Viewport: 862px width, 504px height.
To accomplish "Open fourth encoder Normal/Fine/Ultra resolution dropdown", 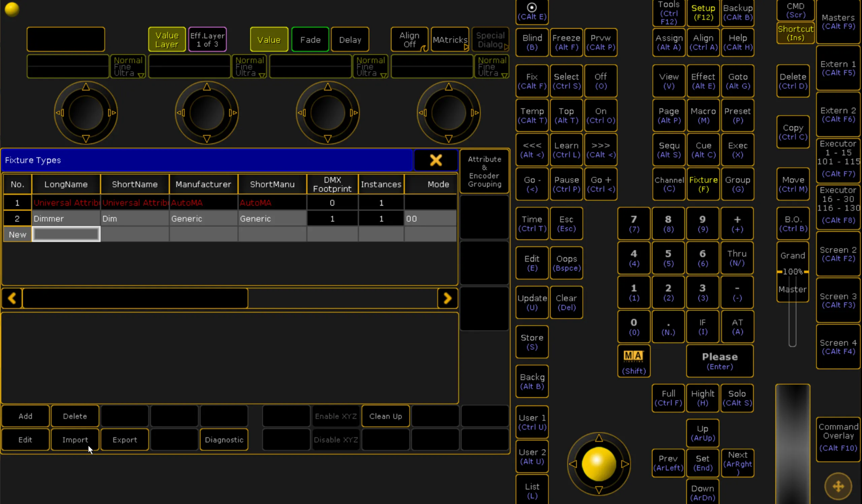I will tap(492, 66).
